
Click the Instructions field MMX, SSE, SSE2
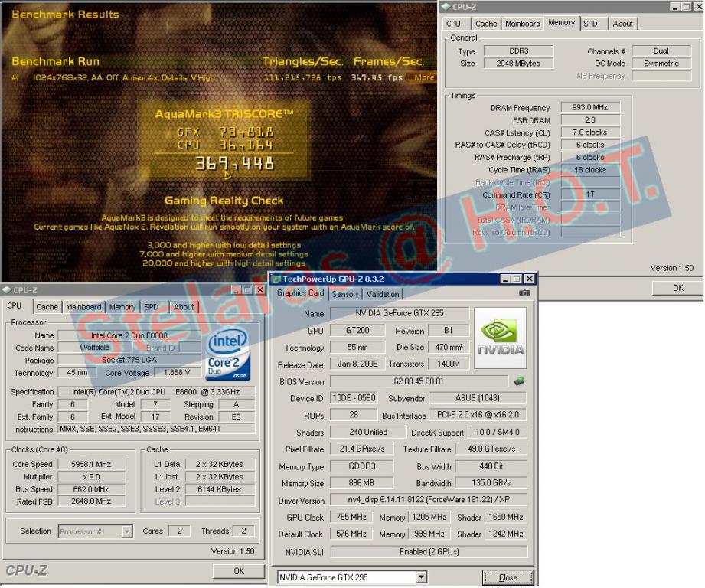155,429
